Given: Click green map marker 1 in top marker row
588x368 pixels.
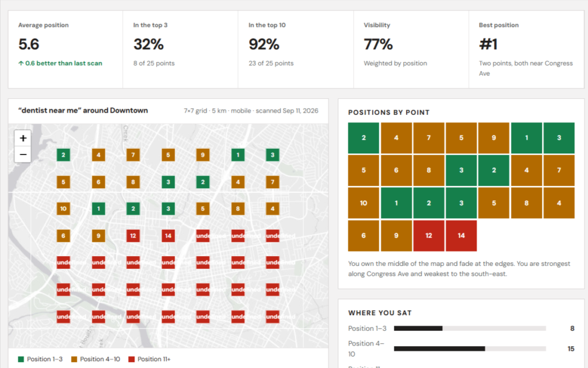Looking at the screenshot, I should click(x=238, y=155).
